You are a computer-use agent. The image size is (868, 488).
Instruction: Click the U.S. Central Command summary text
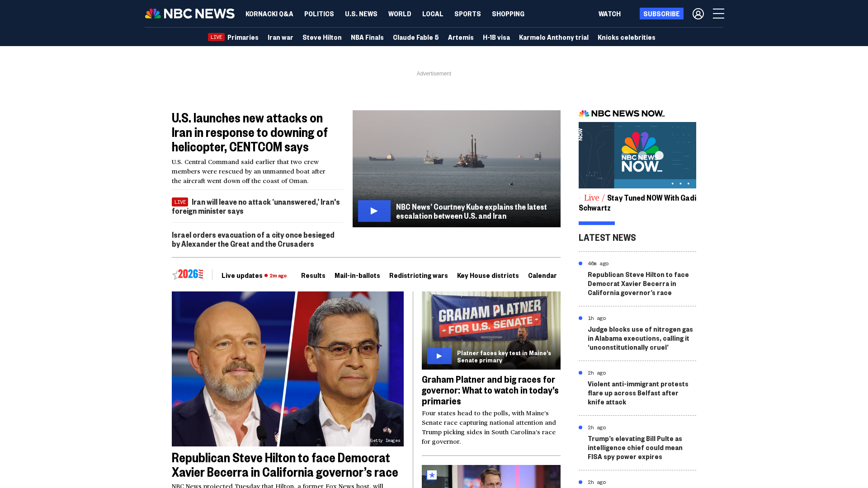249,171
